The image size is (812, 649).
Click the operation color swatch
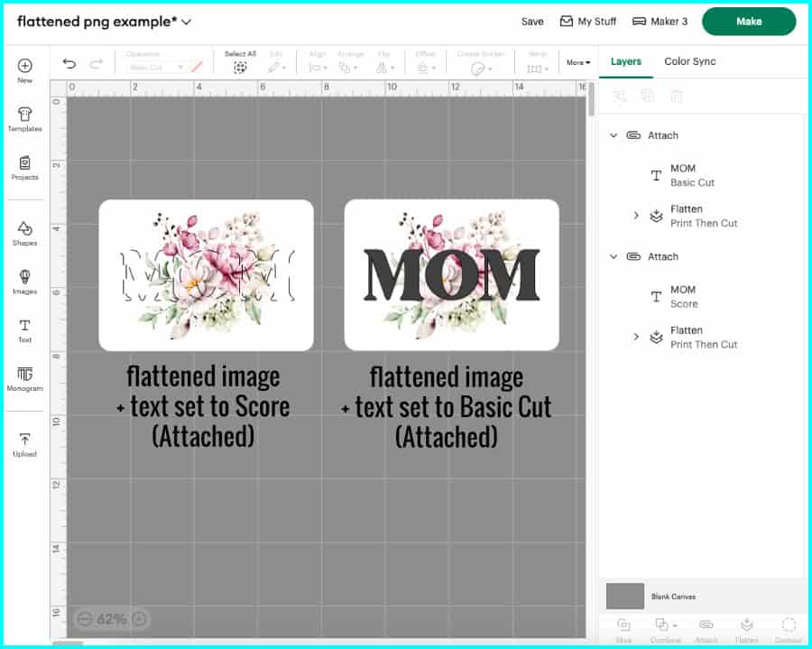click(x=197, y=68)
